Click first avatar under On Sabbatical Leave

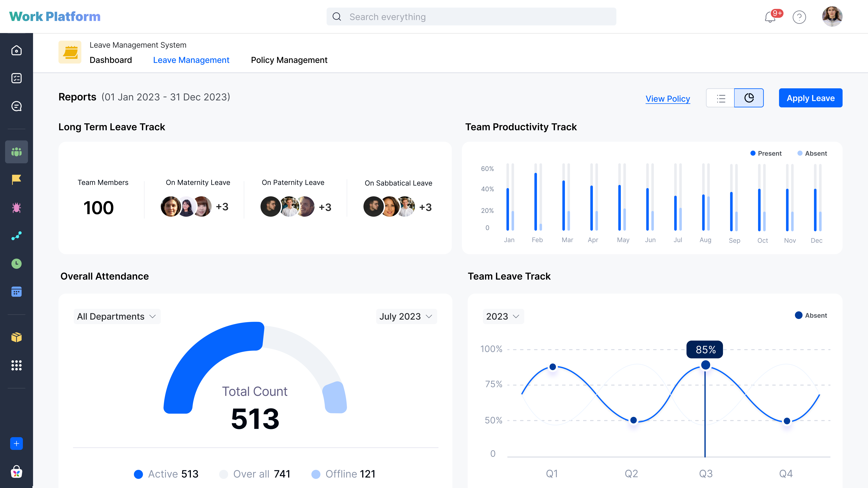(373, 207)
